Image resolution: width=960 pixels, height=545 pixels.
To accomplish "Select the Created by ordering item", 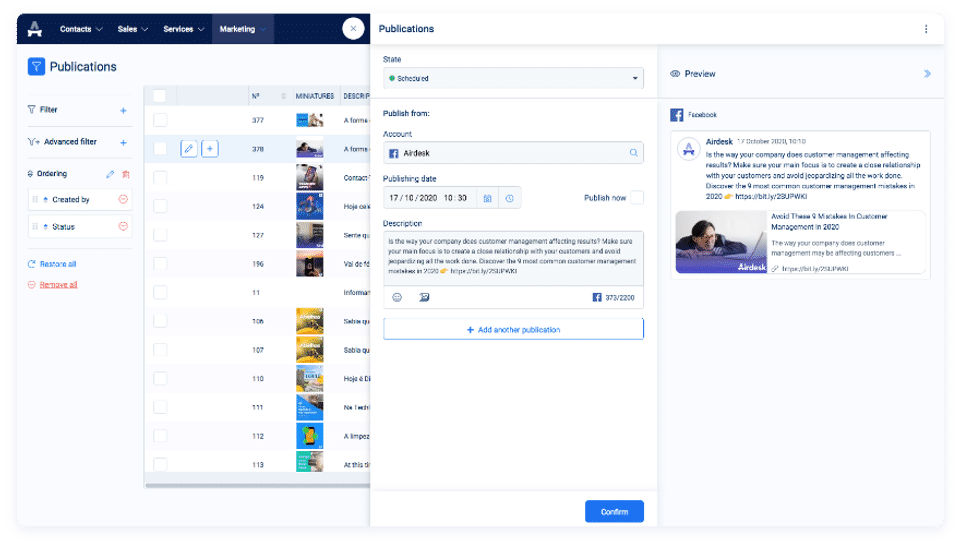I will (80, 199).
